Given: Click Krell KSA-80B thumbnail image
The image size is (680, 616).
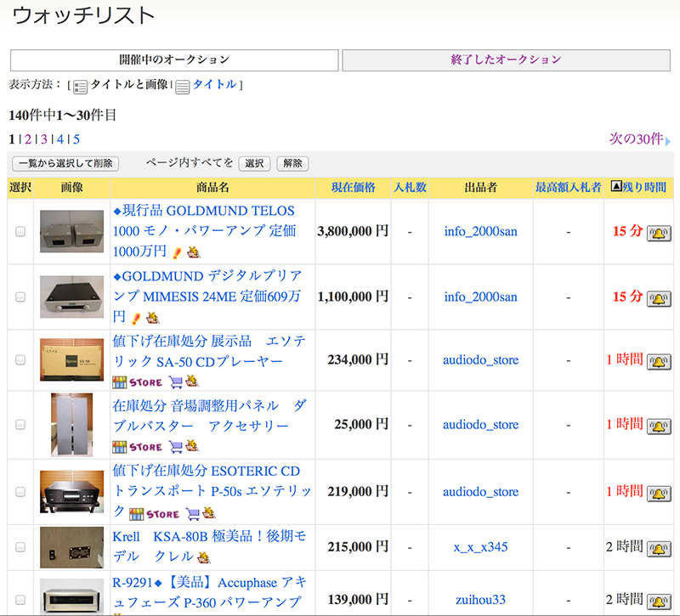Looking at the screenshot, I should [72, 547].
